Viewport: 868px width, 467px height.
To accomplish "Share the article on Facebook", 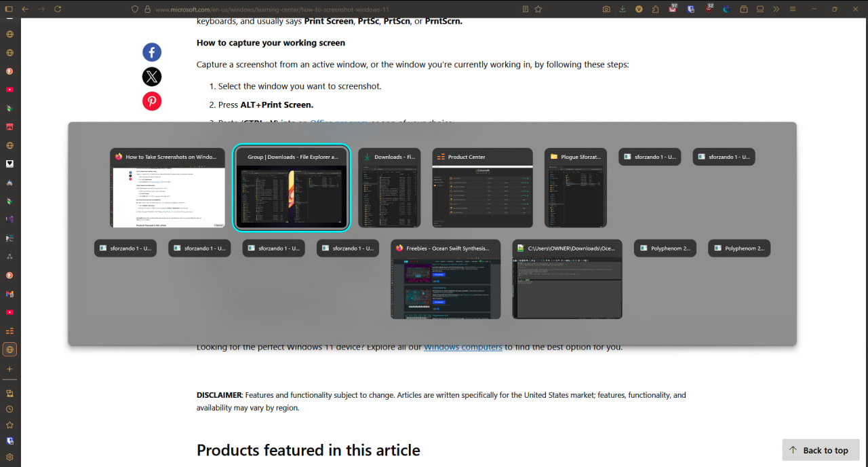I will (x=152, y=52).
